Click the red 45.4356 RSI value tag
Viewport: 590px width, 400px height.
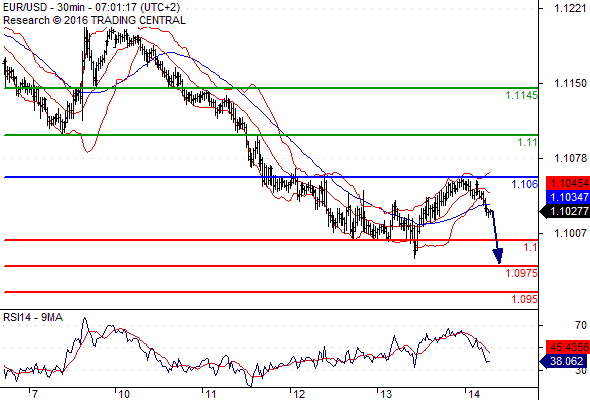pyautogui.click(x=568, y=347)
